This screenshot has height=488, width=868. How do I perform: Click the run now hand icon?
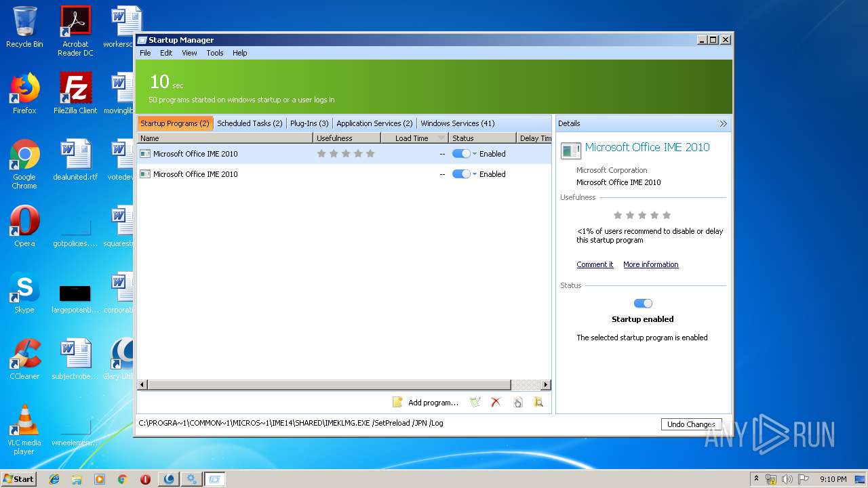[x=517, y=402]
